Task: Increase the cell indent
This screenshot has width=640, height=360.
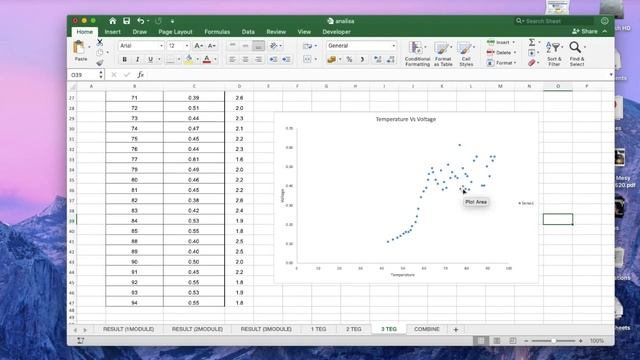Action: [x=286, y=60]
